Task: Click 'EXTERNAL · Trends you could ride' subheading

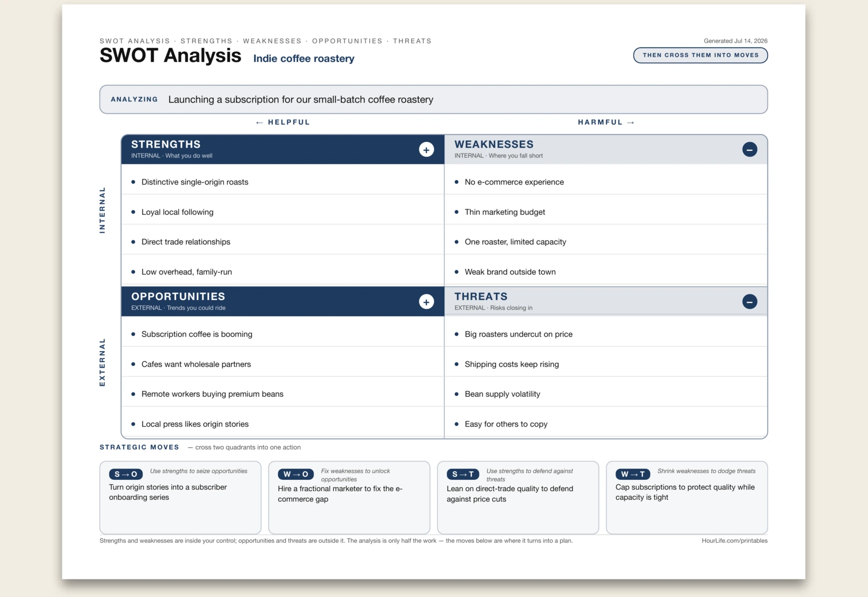Action: (178, 308)
